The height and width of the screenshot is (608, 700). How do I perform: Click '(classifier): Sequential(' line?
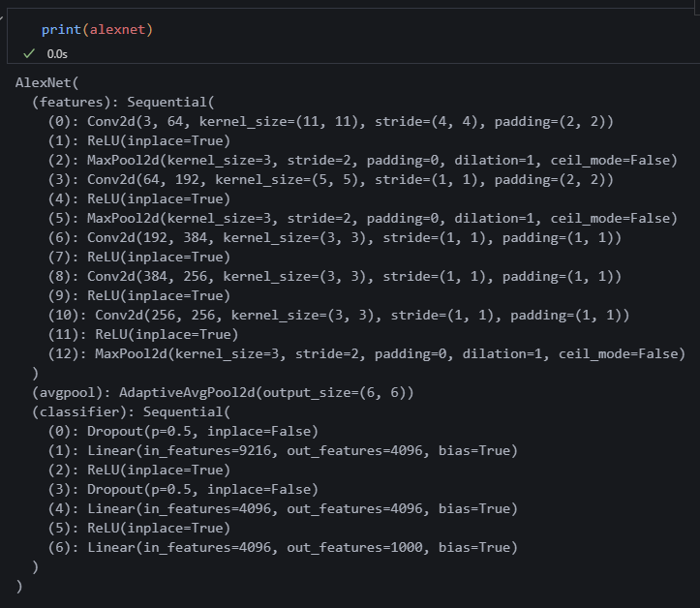click(x=132, y=411)
